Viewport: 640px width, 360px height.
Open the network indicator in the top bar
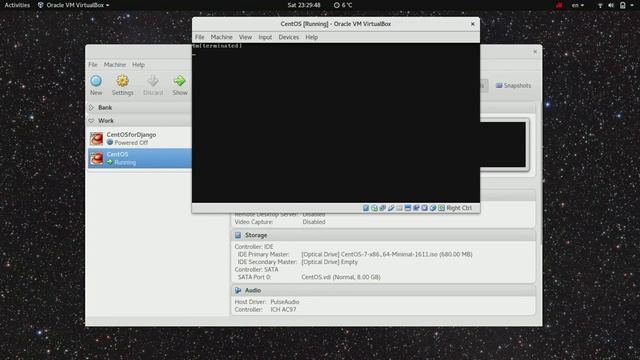[600, 5]
